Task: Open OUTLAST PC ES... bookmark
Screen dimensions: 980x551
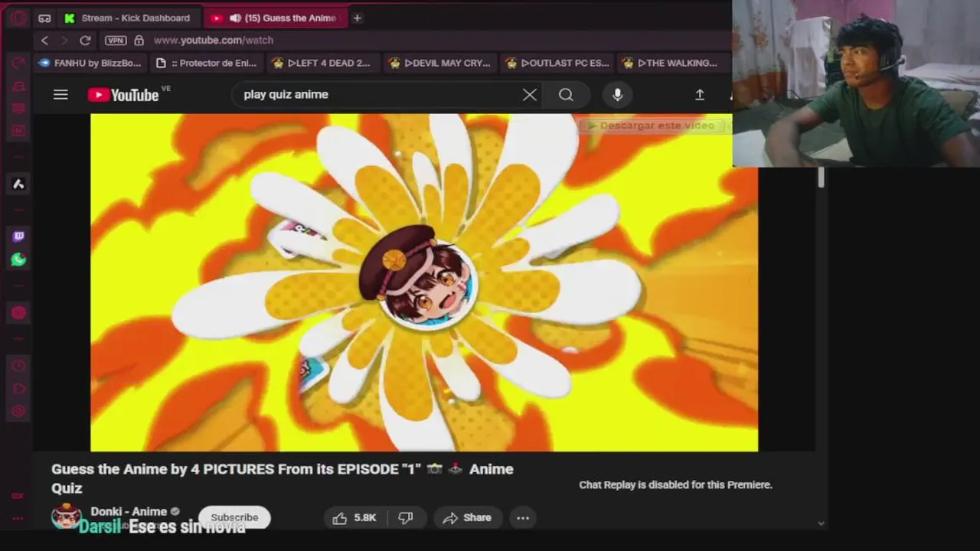Action: (x=557, y=63)
